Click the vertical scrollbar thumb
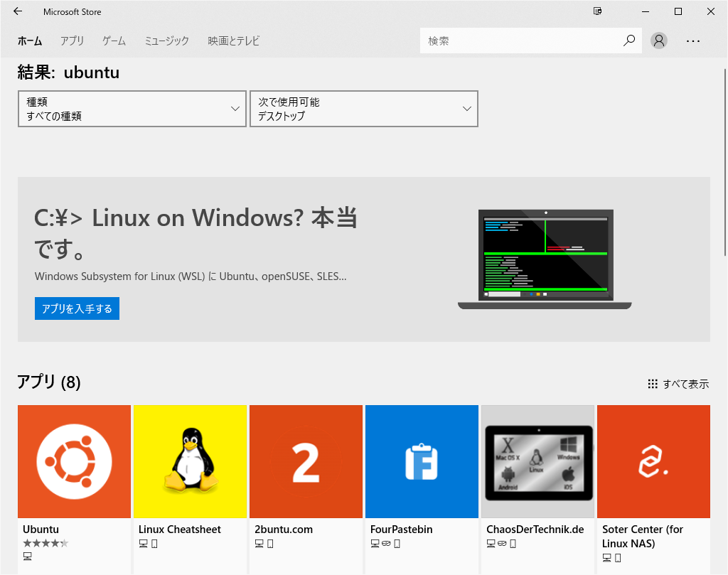728x575 pixels. (x=724, y=162)
